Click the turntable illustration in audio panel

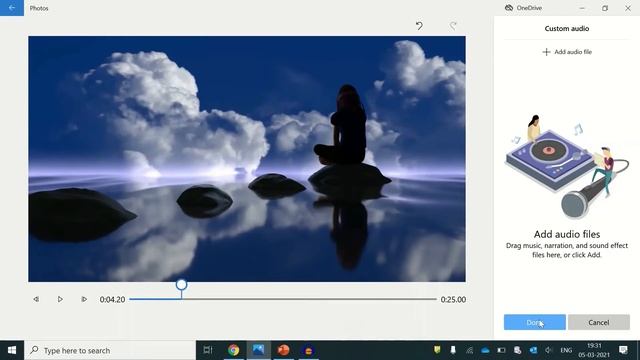pos(567,167)
